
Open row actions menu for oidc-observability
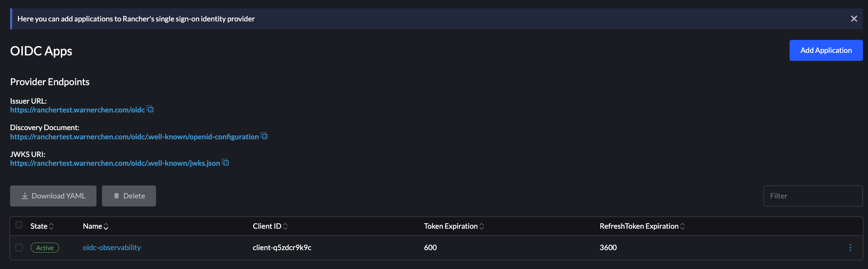[x=850, y=248]
